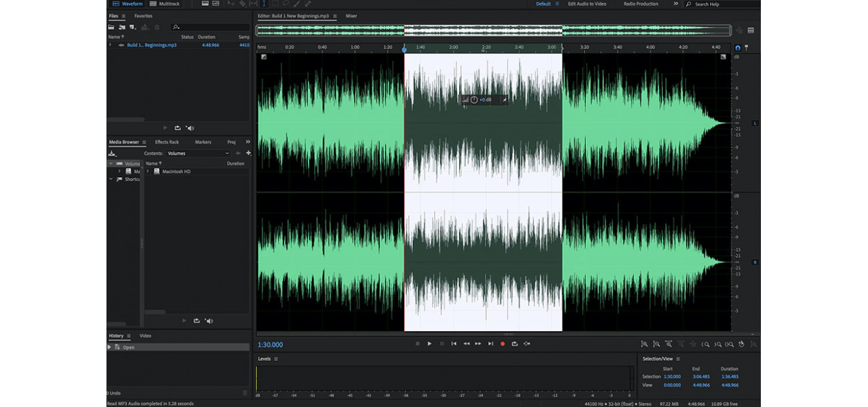This screenshot has width=868, height=407.
Task: Collapse the Shortcuts tree node
Action: click(x=111, y=179)
